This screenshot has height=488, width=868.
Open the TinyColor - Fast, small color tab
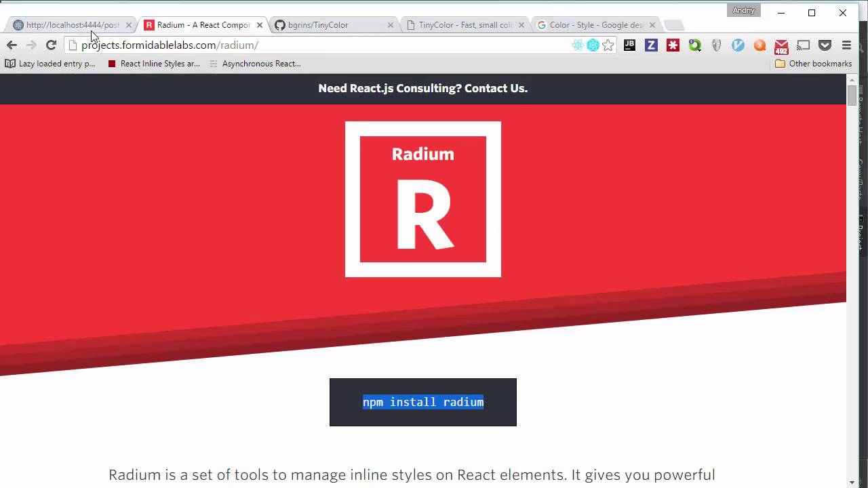tap(465, 25)
